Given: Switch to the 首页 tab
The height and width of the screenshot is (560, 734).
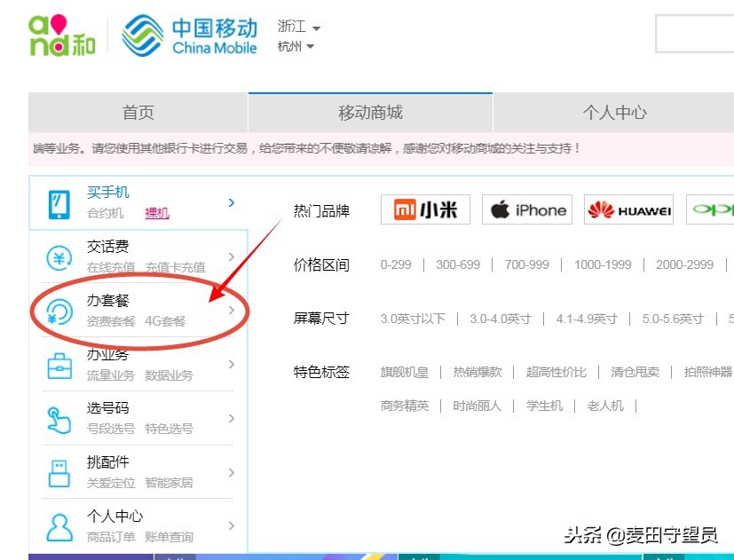Looking at the screenshot, I should tap(138, 113).
